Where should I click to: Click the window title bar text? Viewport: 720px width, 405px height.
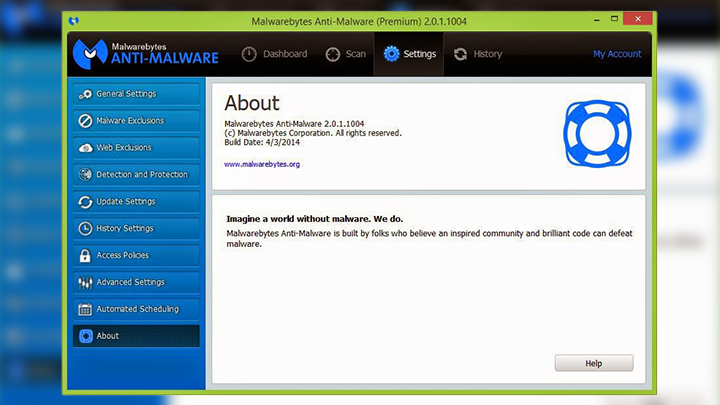click(x=359, y=21)
